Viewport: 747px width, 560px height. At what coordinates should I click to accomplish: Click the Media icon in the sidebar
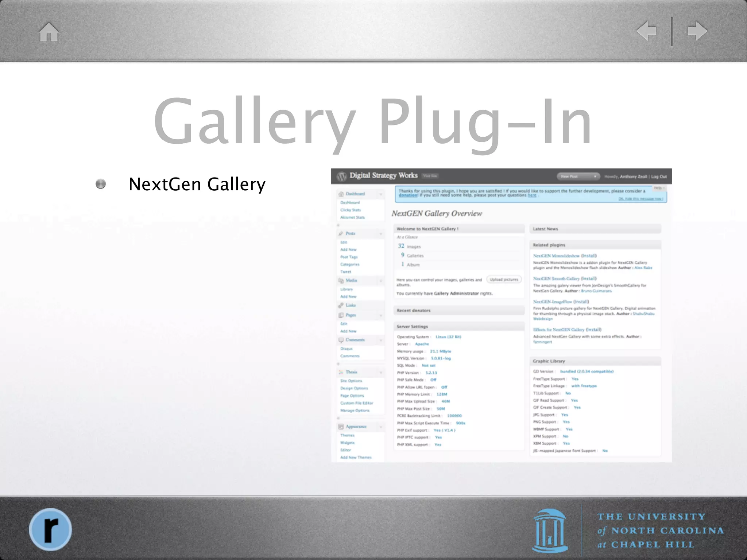click(341, 280)
